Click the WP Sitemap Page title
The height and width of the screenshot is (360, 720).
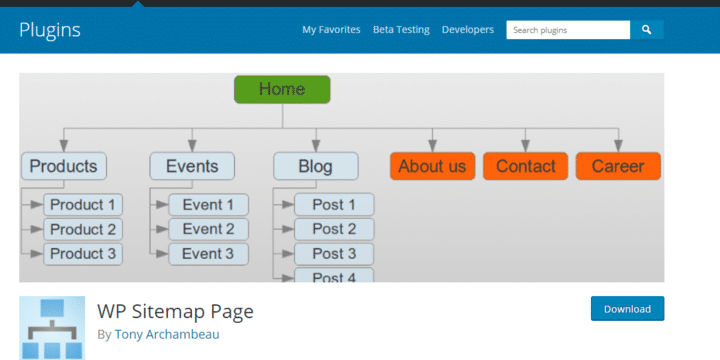pos(175,312)
